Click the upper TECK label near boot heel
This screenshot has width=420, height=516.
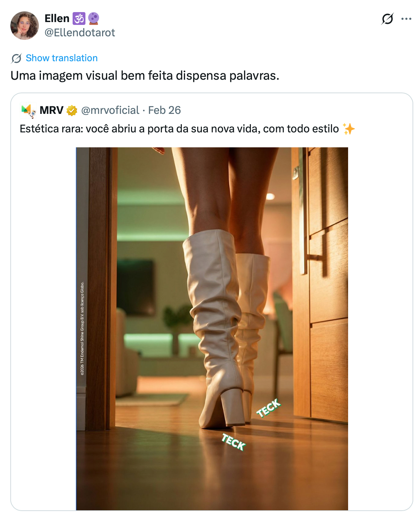point(269,407)
